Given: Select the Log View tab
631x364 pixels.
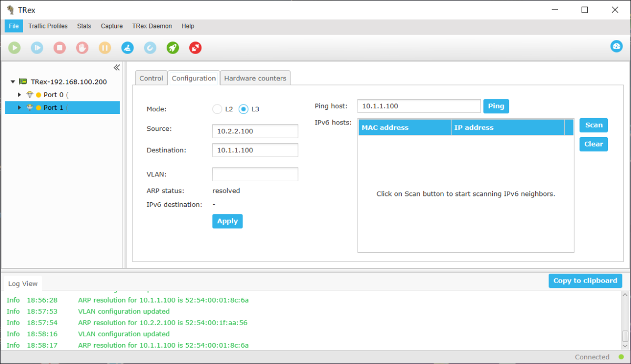Looking at the screenshot, I should click(x=23, y=284).
